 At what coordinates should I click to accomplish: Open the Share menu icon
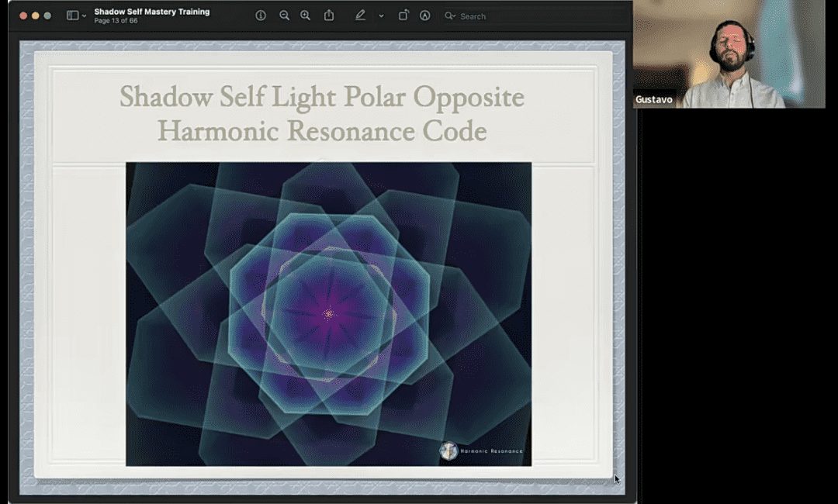(x=329, y=16)
